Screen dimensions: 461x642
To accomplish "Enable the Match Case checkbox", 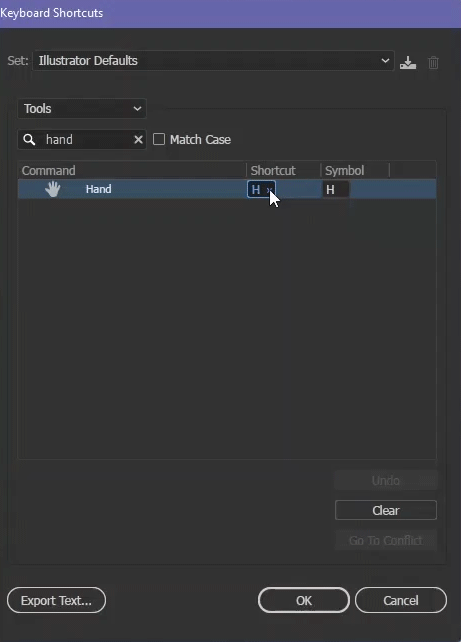I will [x=159, y=139].
